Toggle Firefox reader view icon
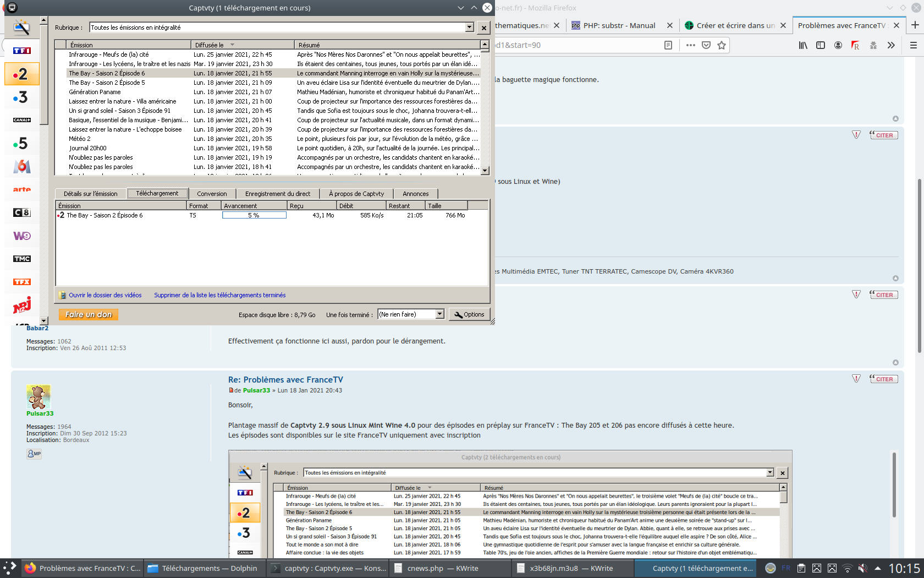The image size is (924, 578). (x=668, y=45)
